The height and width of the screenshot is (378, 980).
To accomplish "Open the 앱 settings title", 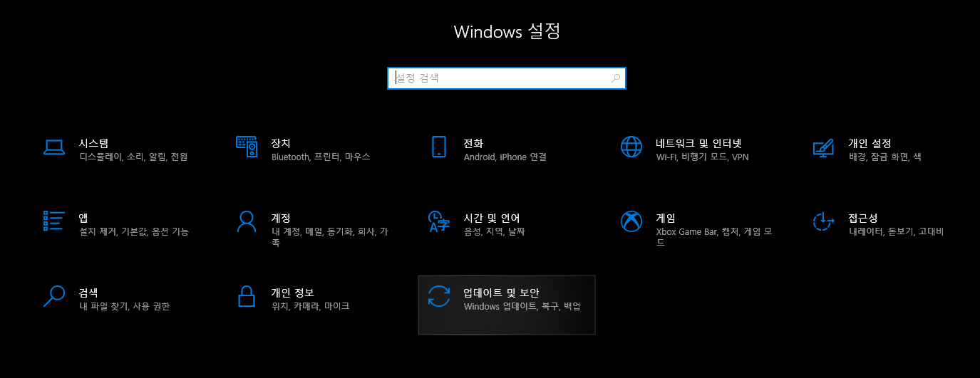I will pyautogui.click(x=83, y=218).
